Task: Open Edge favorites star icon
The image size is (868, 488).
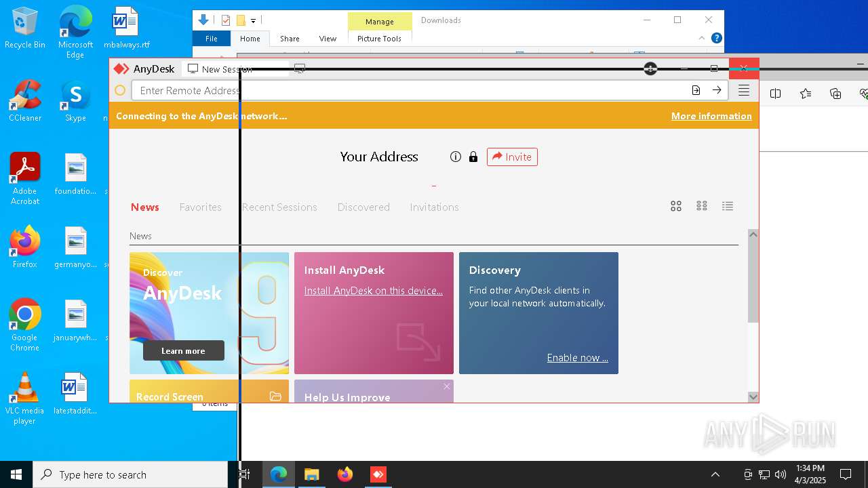Action: coord(806,94)
